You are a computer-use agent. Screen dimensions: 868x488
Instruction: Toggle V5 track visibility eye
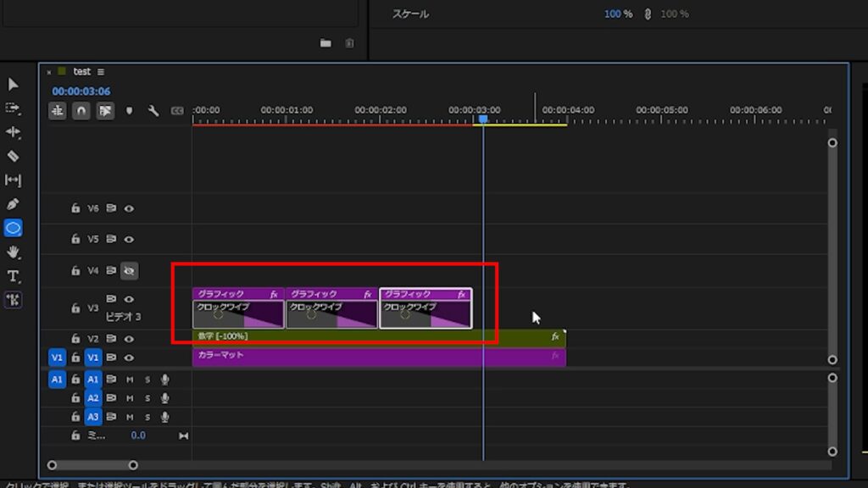click(x=129, y=240)
